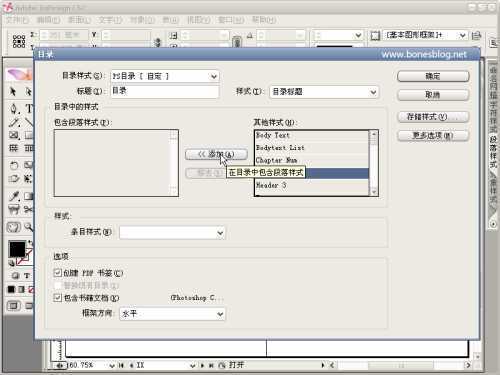Select the Pen tool in toolbox
The image size is (500, 375).
point(14,108)
